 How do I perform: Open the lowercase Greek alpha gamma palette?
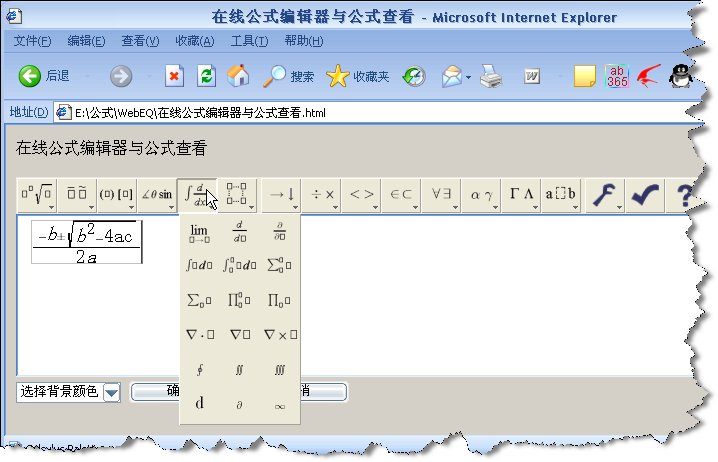point(481,195)
